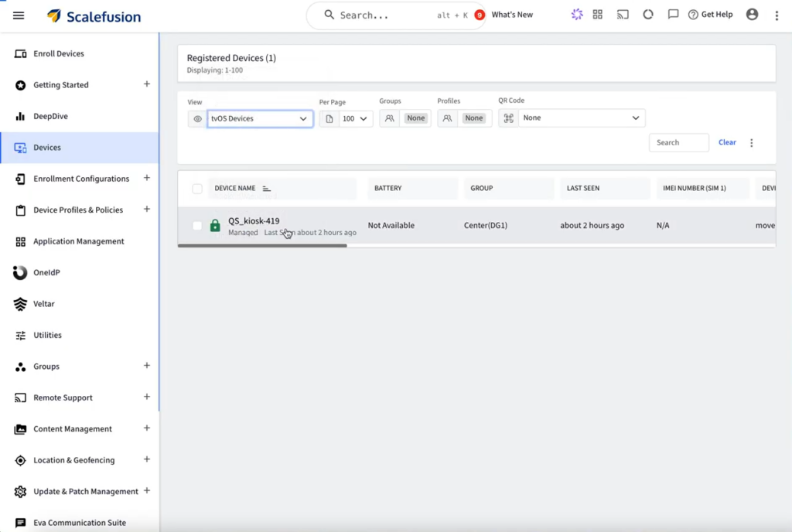Screen dimensions: 792x532
Task: Click the Utilities sliders icon
Action: pyautogui.click(x=20, y=335)
